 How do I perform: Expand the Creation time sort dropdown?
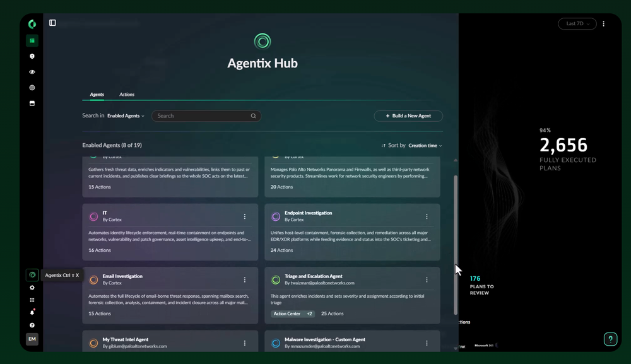[x=424, y=144]
